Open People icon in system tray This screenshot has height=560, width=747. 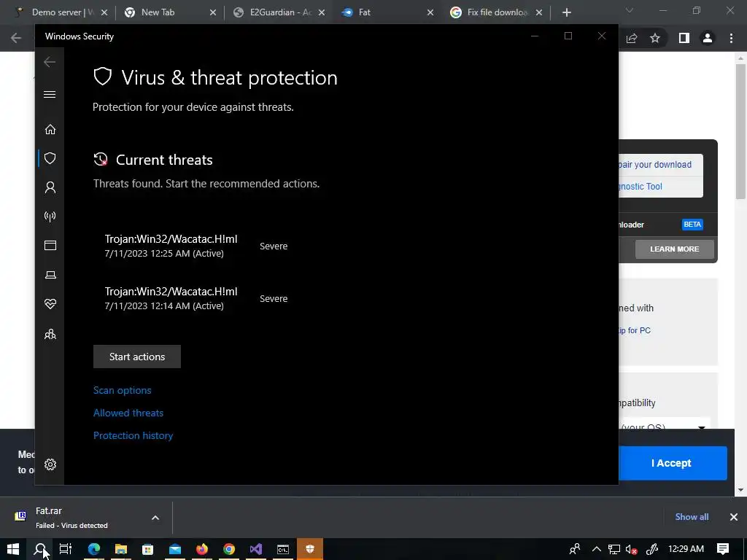[x=575, y=549]
